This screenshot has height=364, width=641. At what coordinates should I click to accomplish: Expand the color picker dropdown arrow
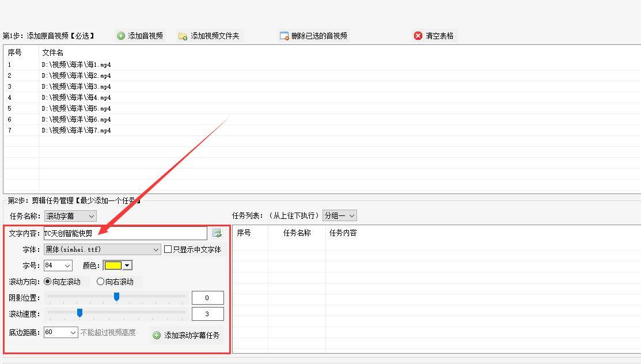tap(127, 266)
